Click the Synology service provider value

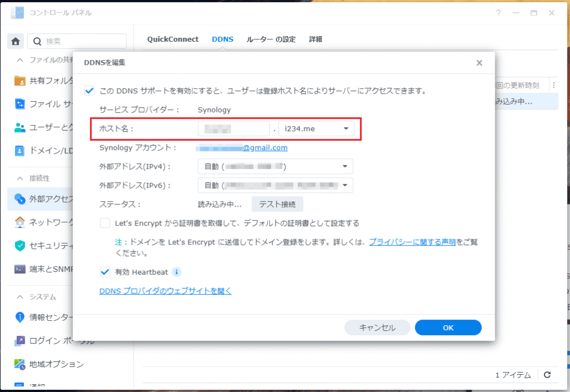[214, 110]
